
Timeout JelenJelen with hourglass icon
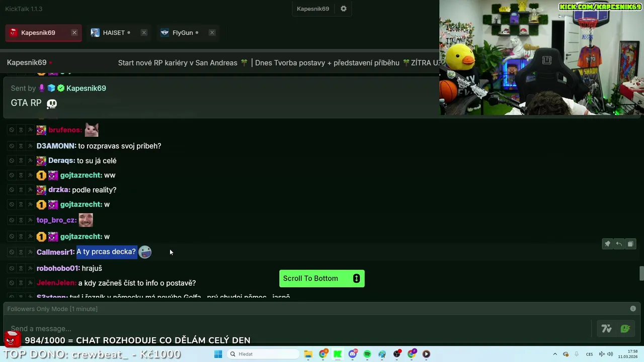21,283
